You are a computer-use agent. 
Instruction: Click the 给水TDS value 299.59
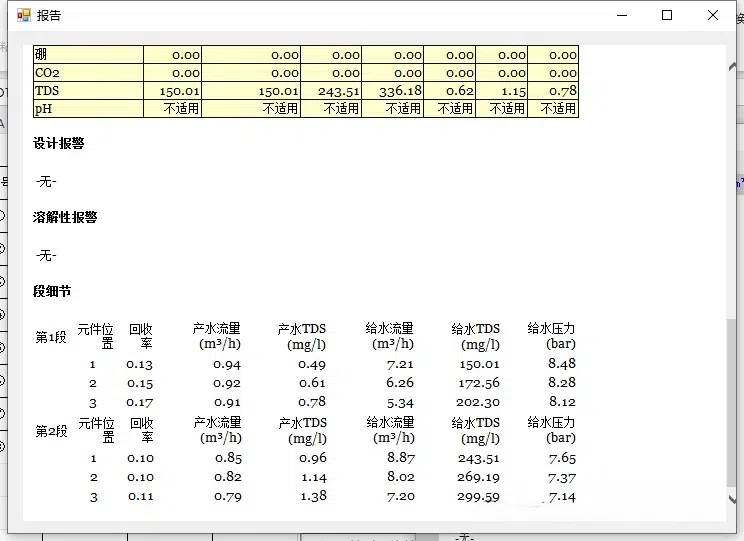[x=478, y=497]
